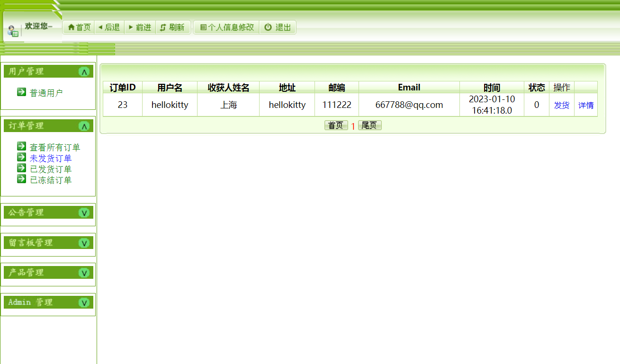Viewport: 620px width, 364px height.
Task: Click page number 1 in the pagination
Action: [353, 126]
